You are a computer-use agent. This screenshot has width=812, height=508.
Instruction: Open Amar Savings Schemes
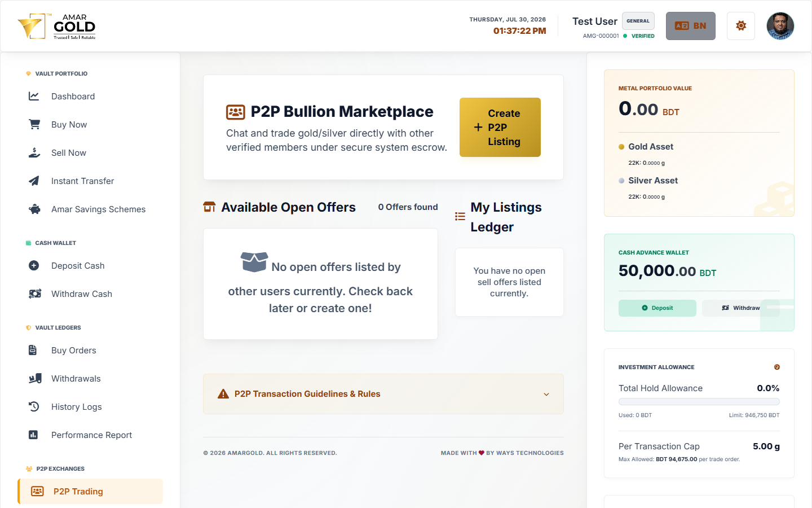(x=90, y=209)
